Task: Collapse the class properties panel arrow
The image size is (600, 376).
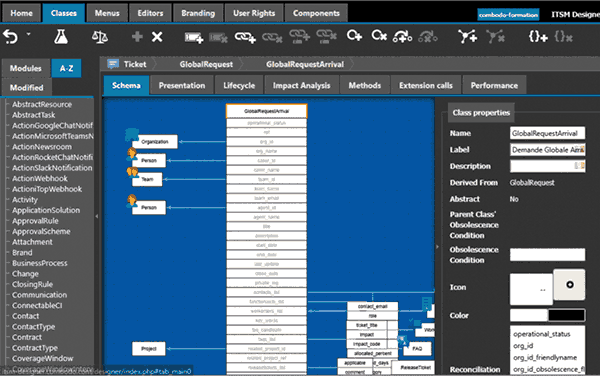Action: [x=437, y=247]
